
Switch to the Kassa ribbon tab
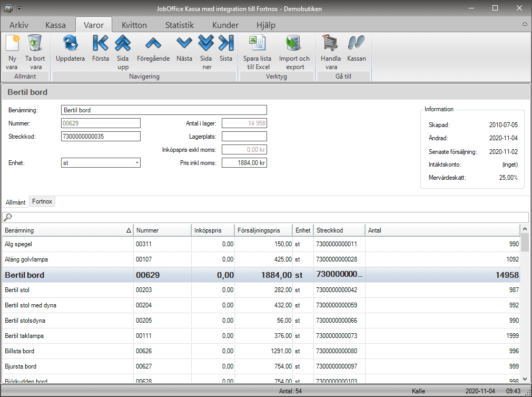tap(55, 25)
